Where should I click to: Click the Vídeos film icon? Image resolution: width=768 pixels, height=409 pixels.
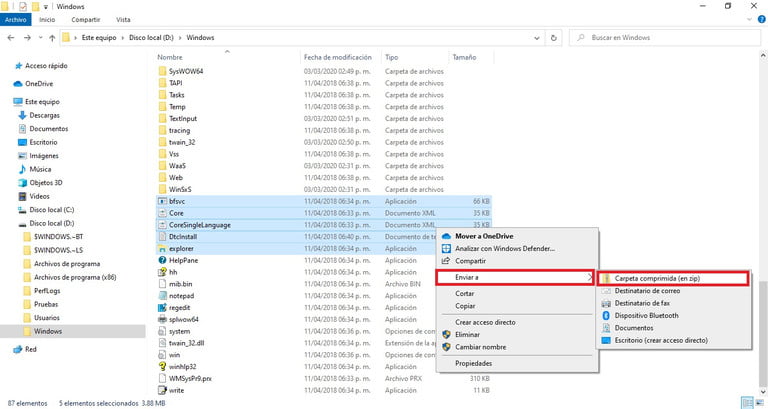click(22, 196)
